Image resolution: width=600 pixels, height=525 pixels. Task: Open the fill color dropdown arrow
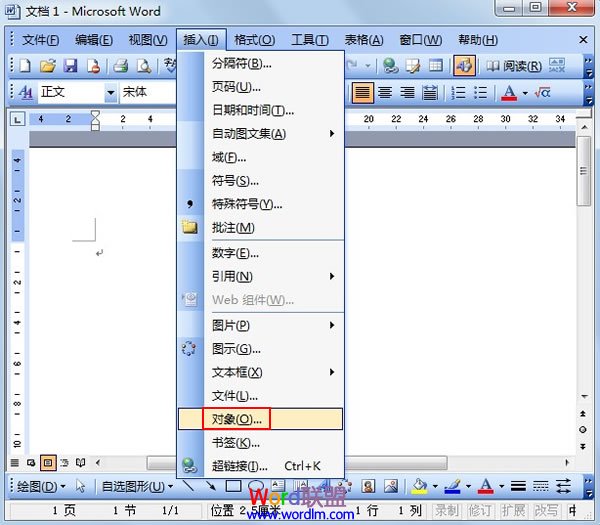(435, 487)
